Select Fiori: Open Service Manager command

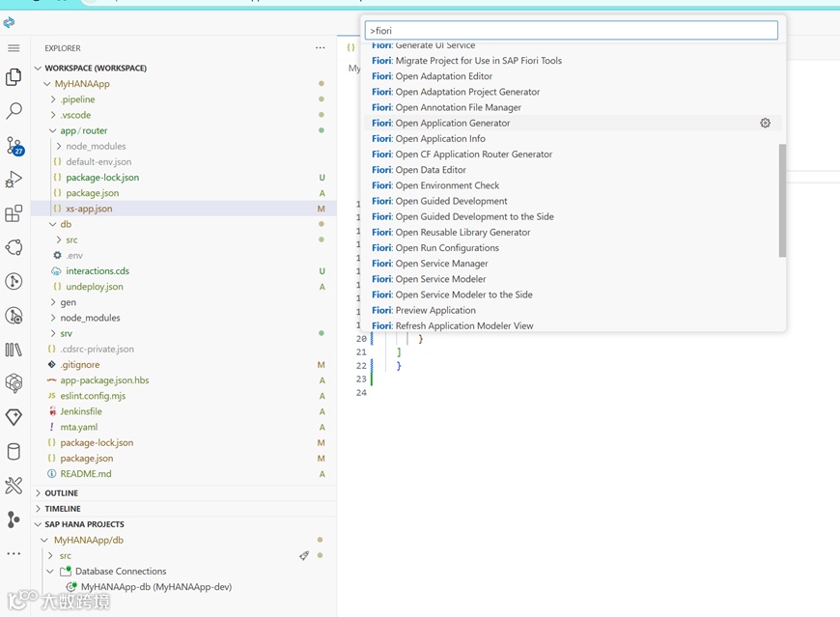[574, 263]
